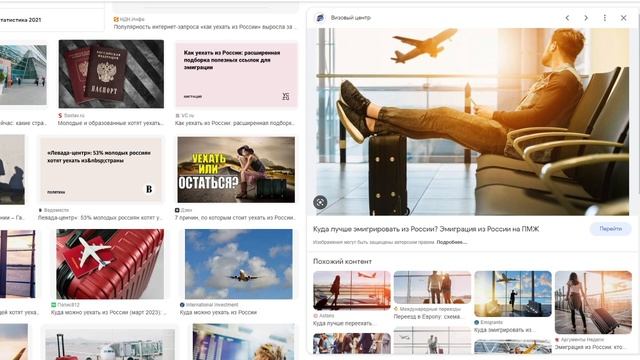Image resolution: width=640 pixels, height=360 pixels.
Task: Open blonde woman at departure board image
Action: tap(243, 342)
